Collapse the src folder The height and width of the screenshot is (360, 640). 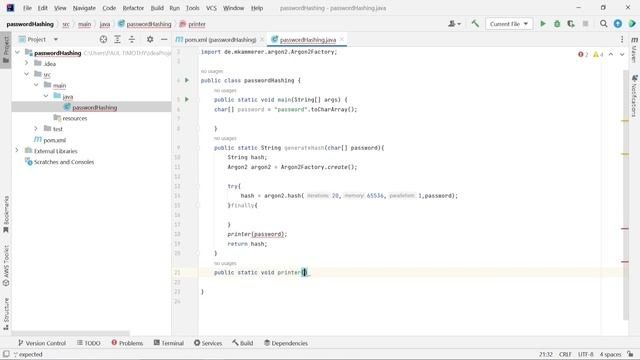(x=27, y=74)
